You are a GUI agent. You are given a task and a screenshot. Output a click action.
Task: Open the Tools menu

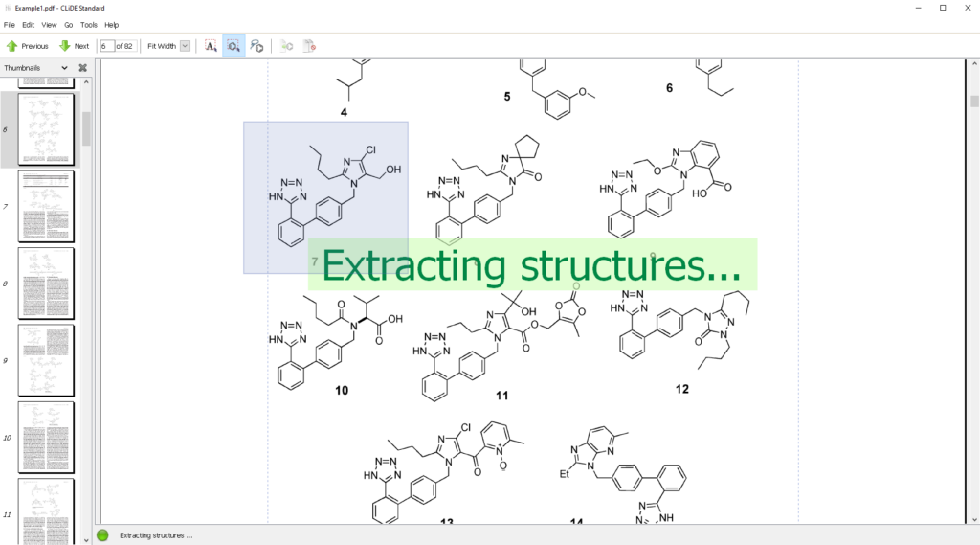click(x=89, y=25)
